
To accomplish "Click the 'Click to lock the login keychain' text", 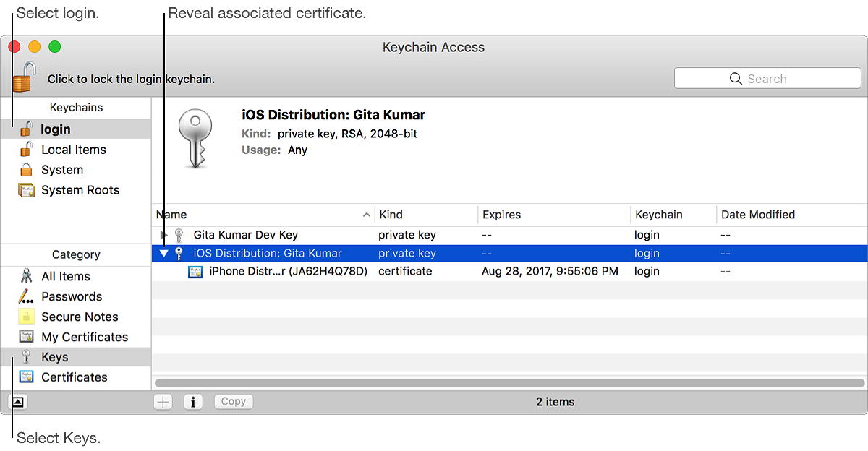I will coord(131,79).
